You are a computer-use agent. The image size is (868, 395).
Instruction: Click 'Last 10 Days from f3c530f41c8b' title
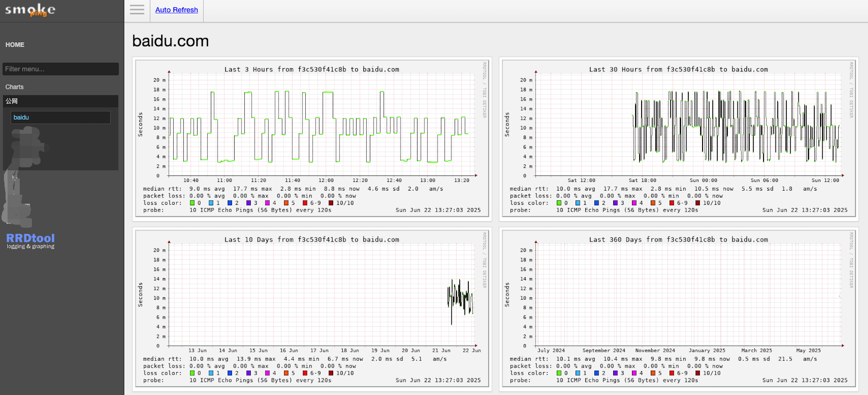point(312,239)
